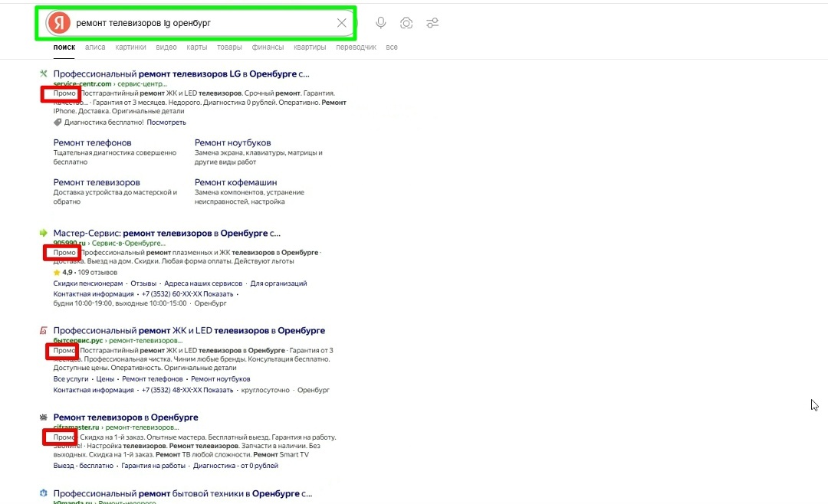The image size is (828, 504).
Task: Start voice search with microphone icon
Action: [x=381, y=23]
